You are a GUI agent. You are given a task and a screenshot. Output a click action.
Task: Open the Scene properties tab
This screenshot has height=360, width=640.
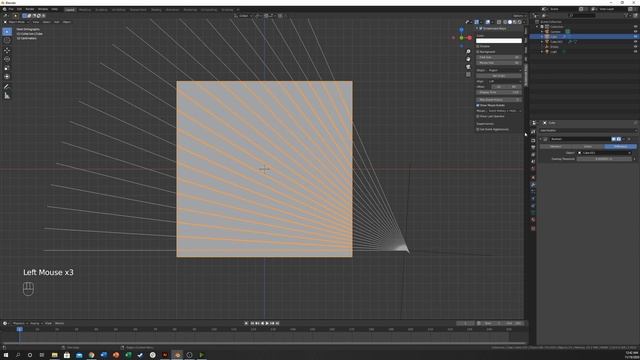[533, 162]
